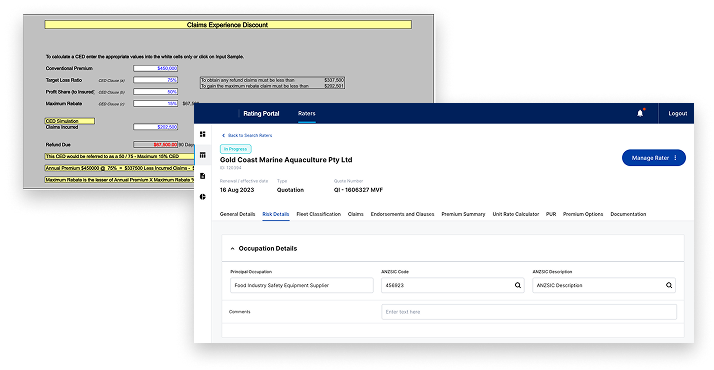Click the Logout button

(x=678, y=113)
